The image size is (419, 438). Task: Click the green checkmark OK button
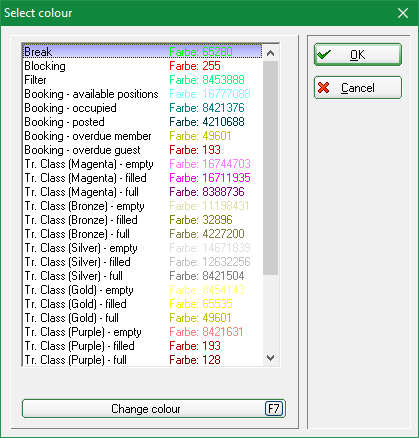[358, 54]
